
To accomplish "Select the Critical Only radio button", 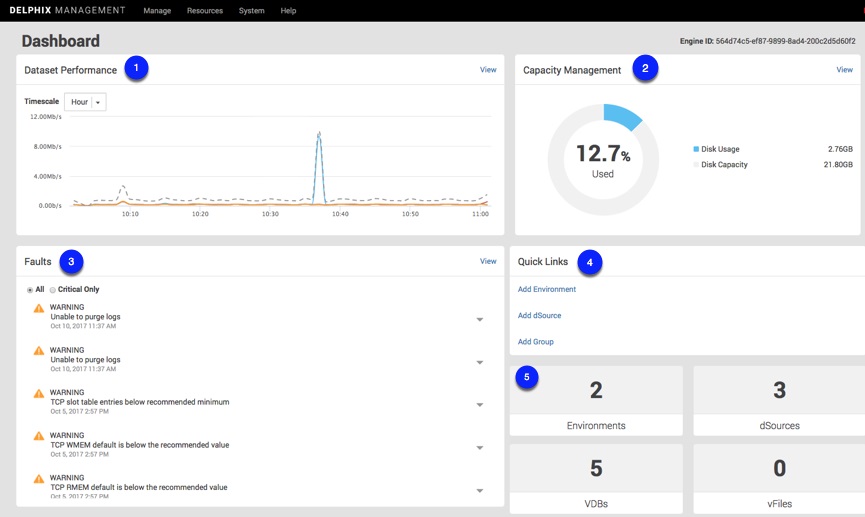I will tap(53, 290).
